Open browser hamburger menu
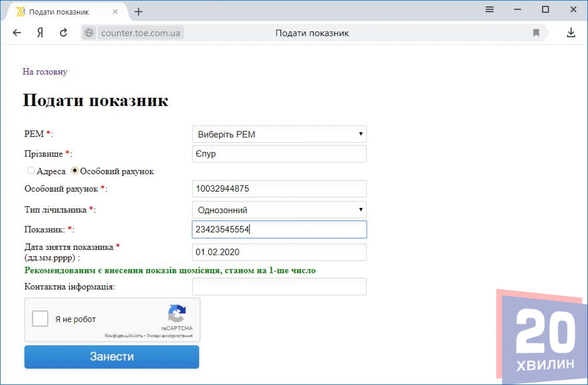This screenshot has height=385, width=588. pos(489,10)
